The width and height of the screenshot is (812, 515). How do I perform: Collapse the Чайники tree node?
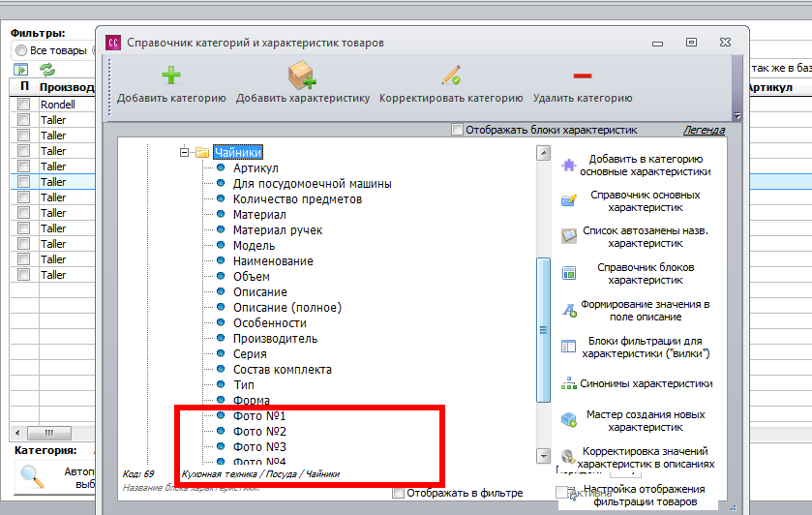coord(184,152)
